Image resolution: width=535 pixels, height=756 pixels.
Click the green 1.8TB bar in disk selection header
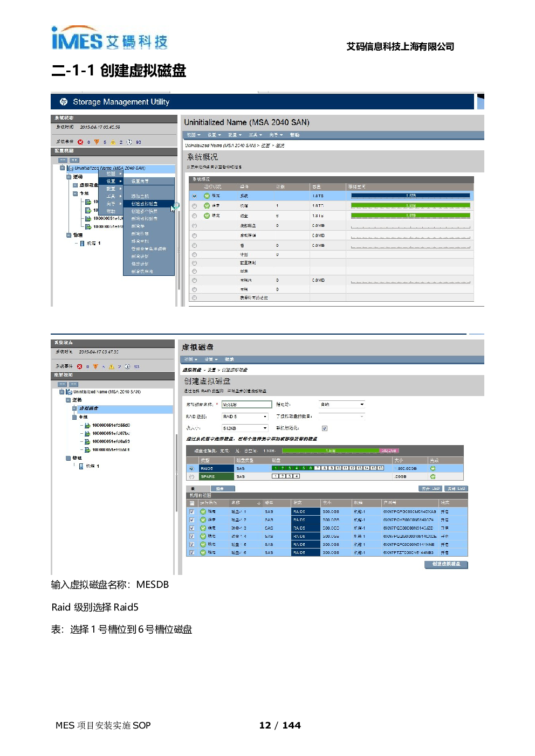pos(331,450)
